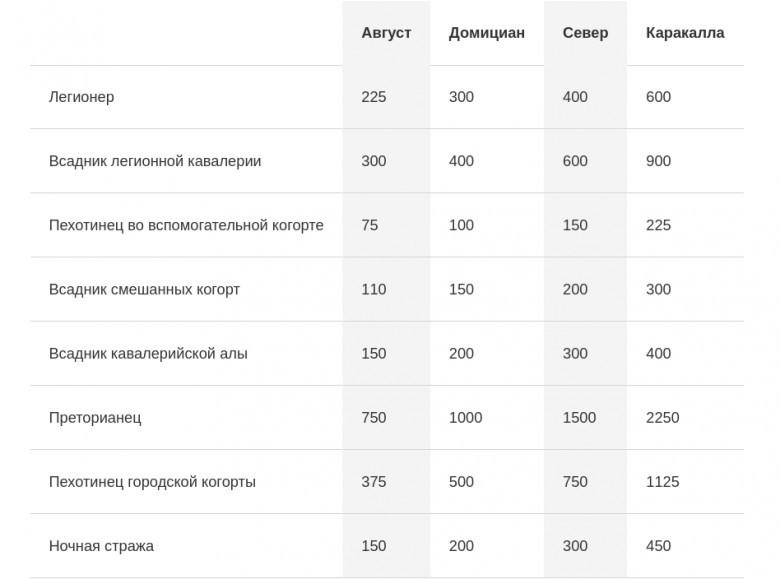Image resolution: width=780 pixels, height=579 pixels.
Task: Select the 110 cell under Август
Action: click(x=374, y=290)
